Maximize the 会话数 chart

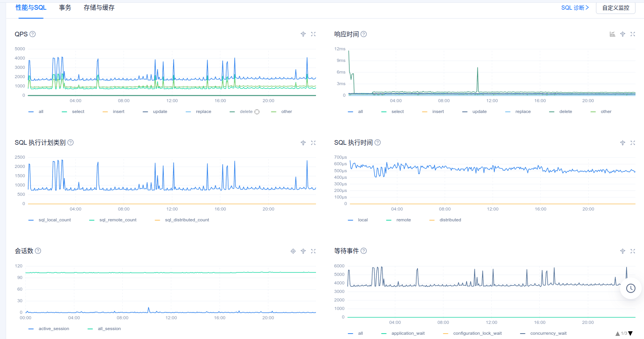click(313, 251)
